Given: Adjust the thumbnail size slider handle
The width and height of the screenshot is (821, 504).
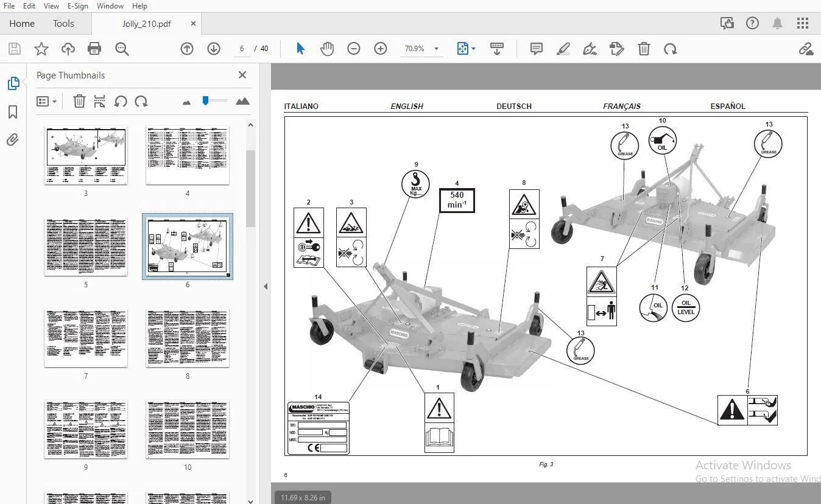Looking at the screenshot, I should pos(206,100).
